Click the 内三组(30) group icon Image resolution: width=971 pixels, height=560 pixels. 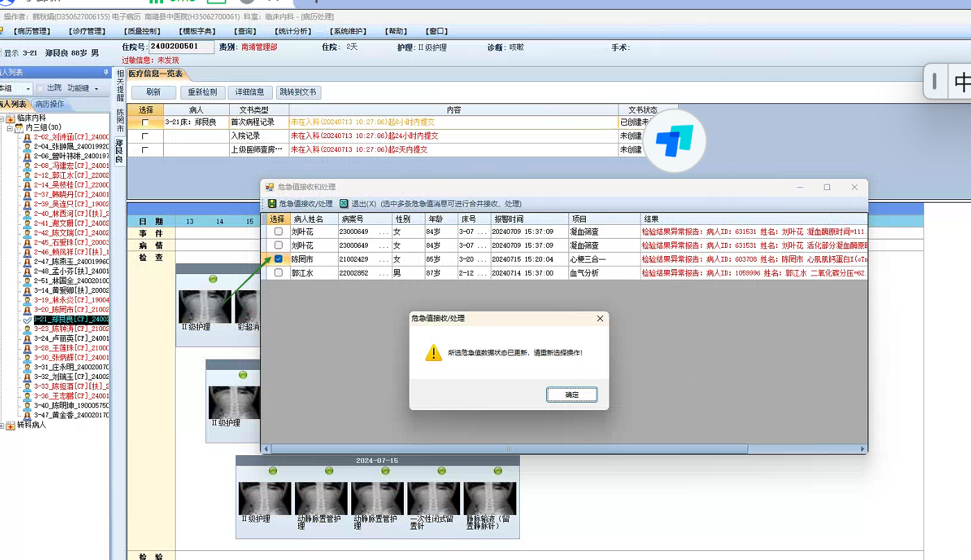pos(19,128)
